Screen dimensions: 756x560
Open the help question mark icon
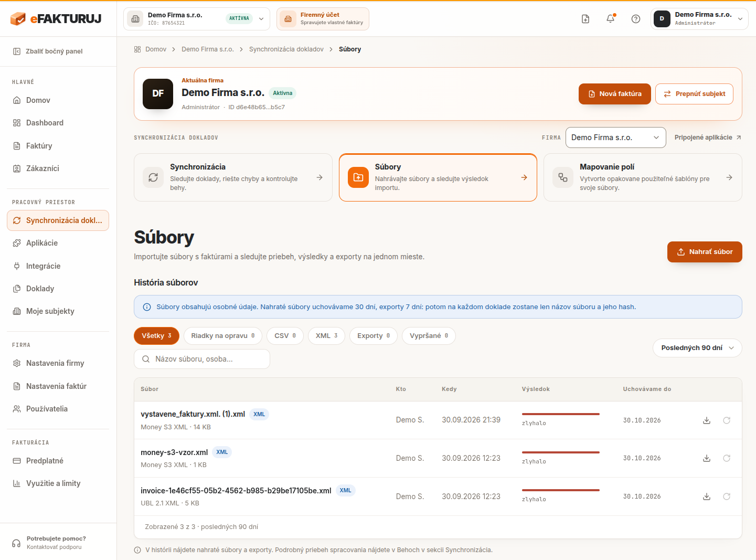coord(636,19)
